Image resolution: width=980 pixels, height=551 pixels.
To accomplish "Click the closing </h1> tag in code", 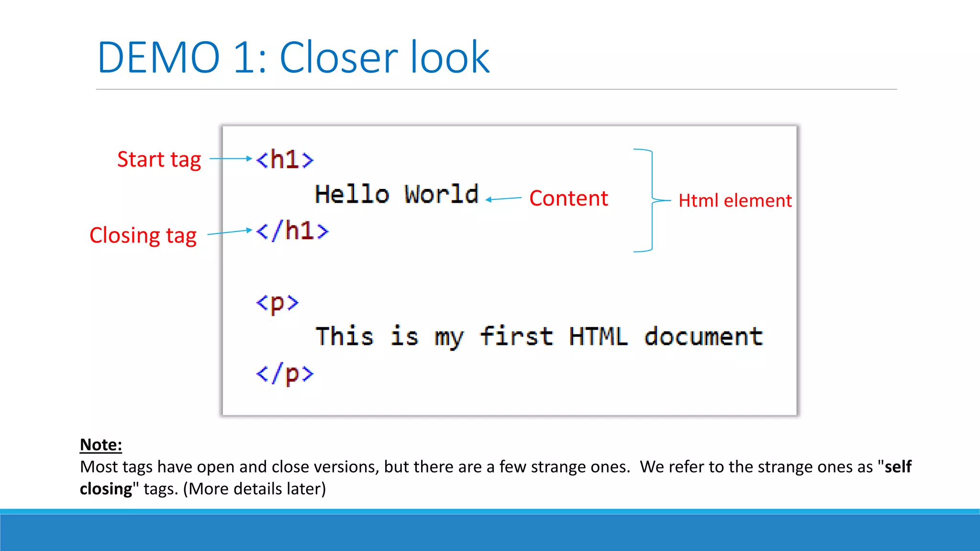I will [292, 231].
